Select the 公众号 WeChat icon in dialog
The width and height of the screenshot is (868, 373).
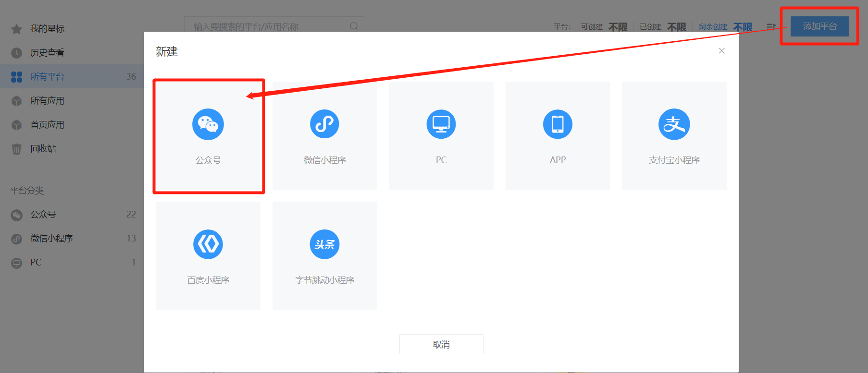(208, 124)
